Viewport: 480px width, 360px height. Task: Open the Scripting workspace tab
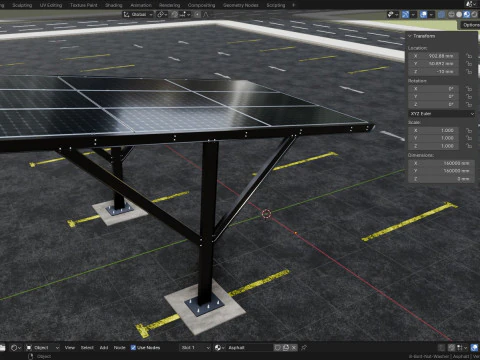(x=276, y=5)
